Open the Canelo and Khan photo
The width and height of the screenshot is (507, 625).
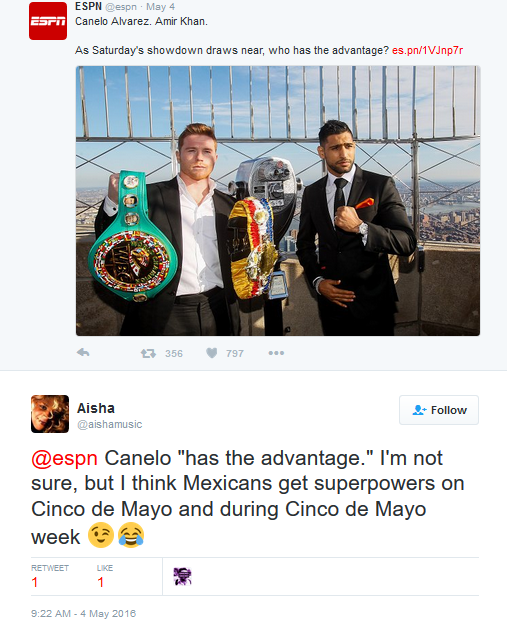tap(278, 201)
